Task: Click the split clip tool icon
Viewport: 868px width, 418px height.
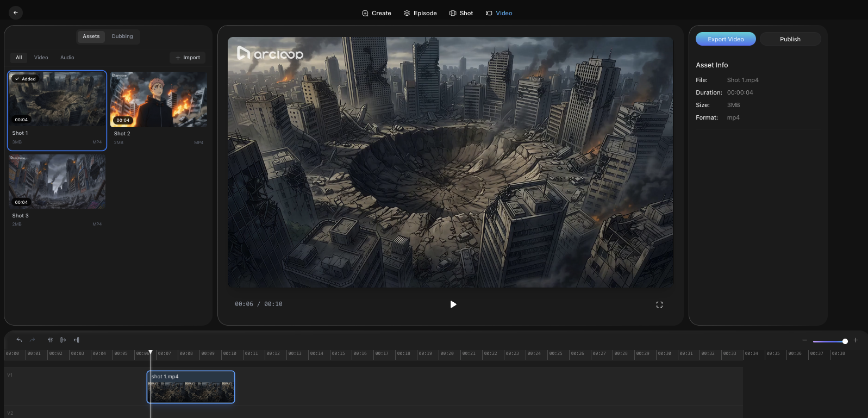Action: pos(50,340)
